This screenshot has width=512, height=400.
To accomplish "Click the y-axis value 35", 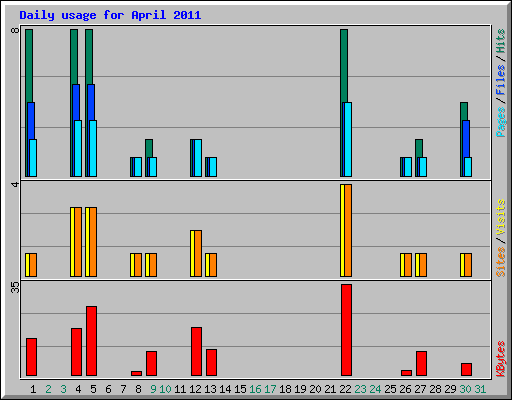I will click(x=15, y=287).
